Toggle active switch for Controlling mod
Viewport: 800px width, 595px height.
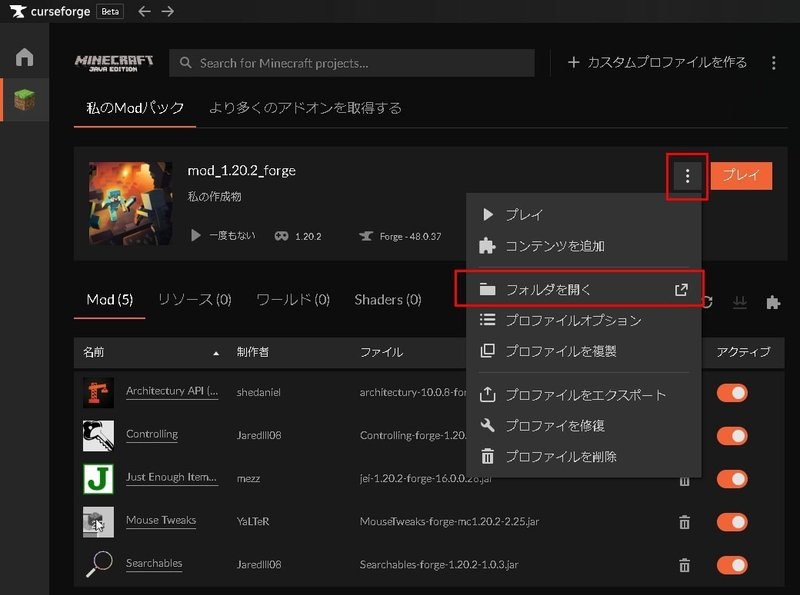[732, 436]
